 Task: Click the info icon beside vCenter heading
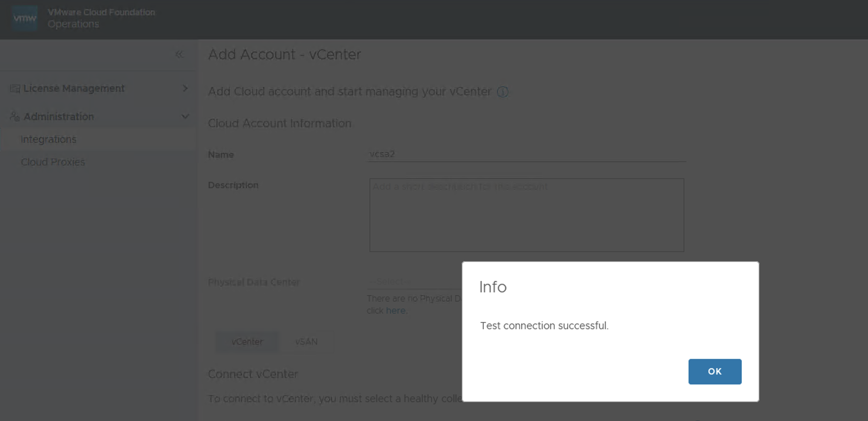[502, 92]
